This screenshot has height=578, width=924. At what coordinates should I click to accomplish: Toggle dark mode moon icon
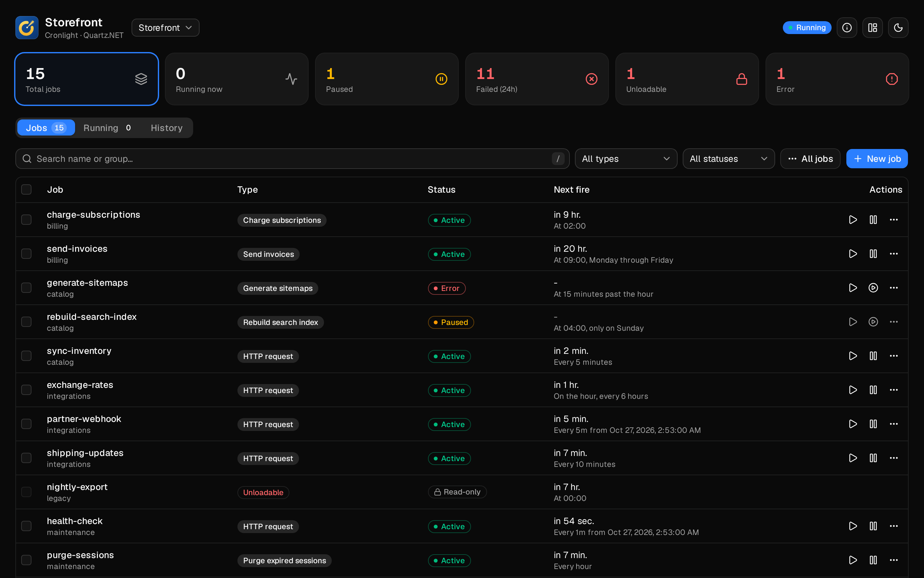898,28
